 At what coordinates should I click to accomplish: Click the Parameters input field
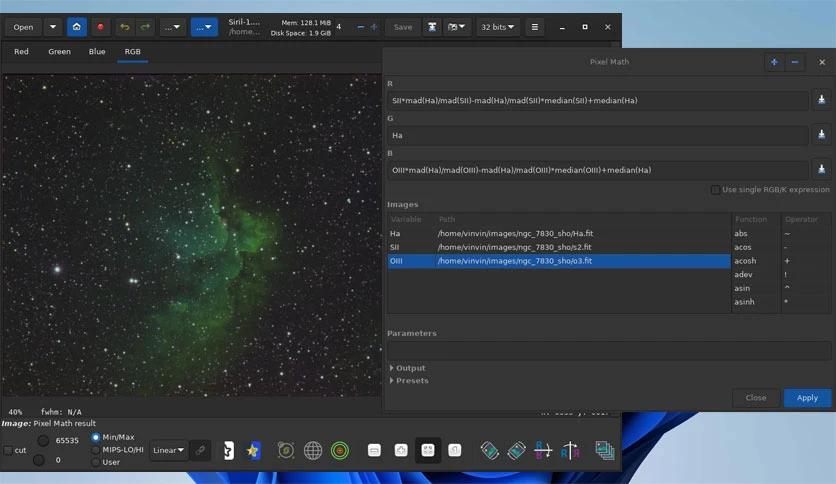click(x=609, y=351)
